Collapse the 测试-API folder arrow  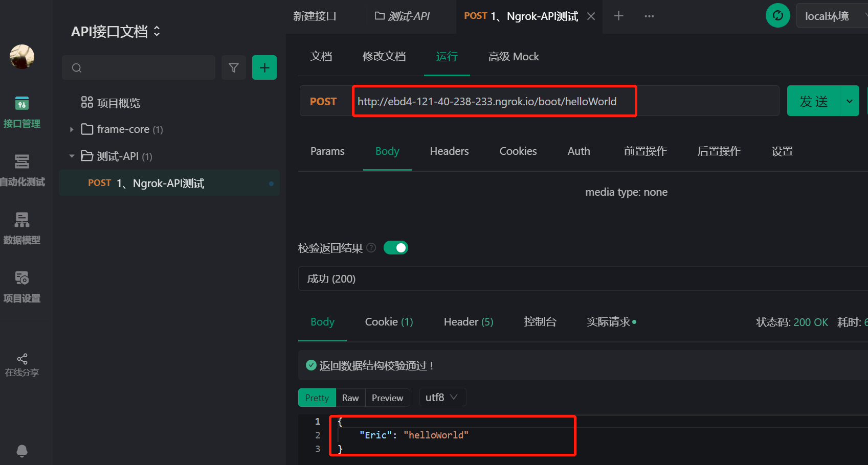(x=72, y=156)
